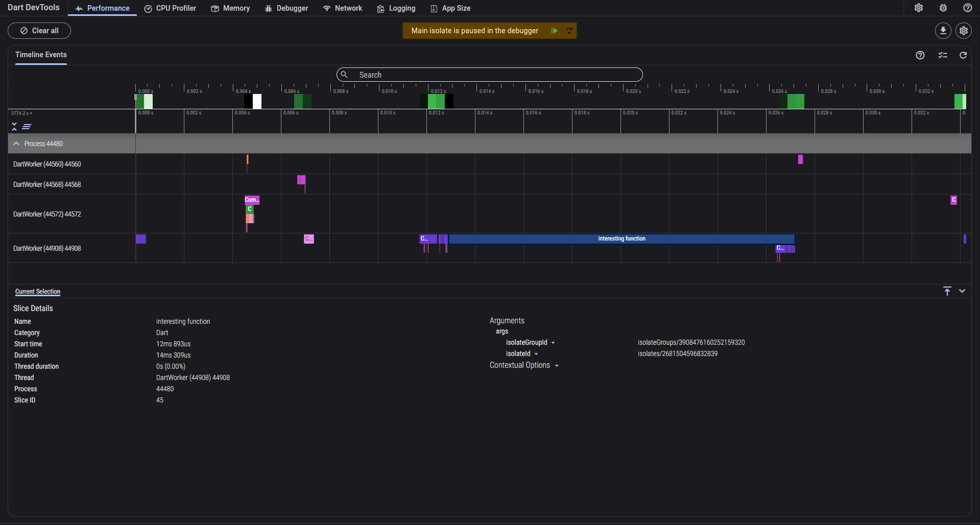The image size is (980, 525).
Task: Click the Start time value '12ms 893us'
Action: (x=174, y=344)
